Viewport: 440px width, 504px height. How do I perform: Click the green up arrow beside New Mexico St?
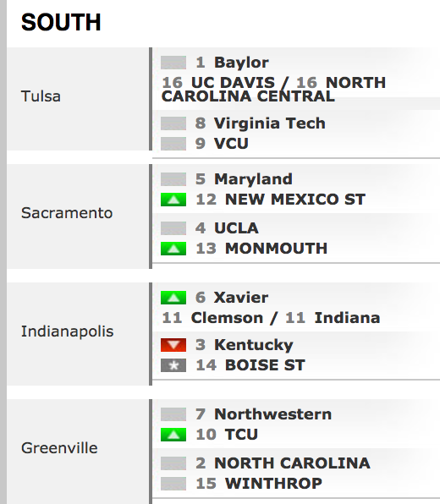pyautogui.click(x=173, y=200)
